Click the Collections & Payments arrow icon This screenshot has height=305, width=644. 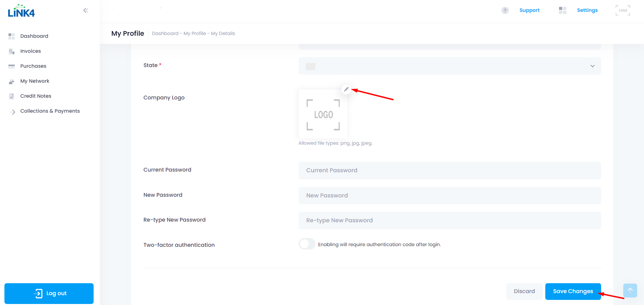coord(13,112)
